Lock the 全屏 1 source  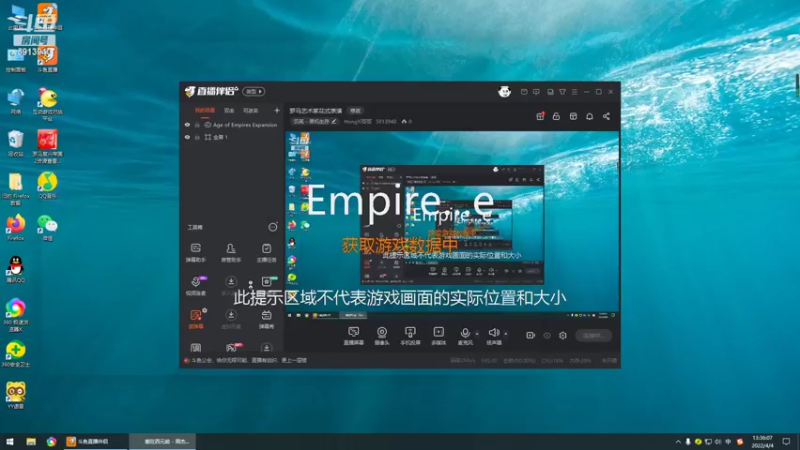(197, 137)
